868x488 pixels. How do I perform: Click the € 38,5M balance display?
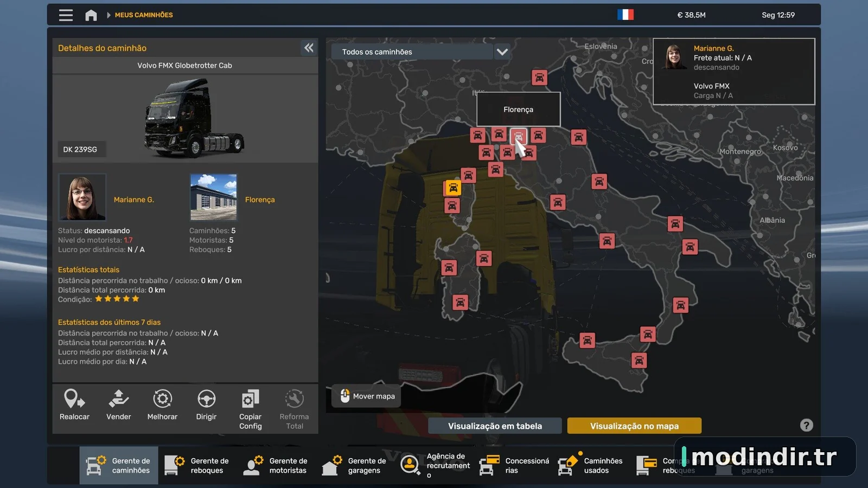click(691, 15)
